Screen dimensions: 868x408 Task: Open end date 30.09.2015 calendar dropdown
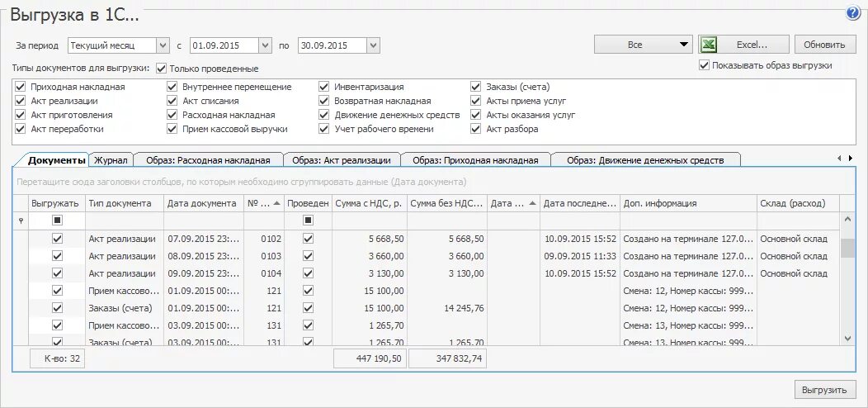pyautogui.click(x=374, y=45)
